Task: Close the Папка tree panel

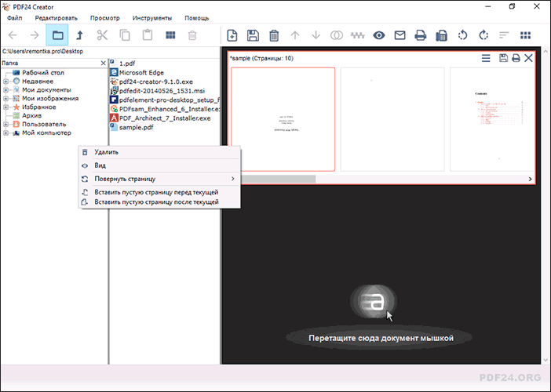Action: click(x=103, y=64)
